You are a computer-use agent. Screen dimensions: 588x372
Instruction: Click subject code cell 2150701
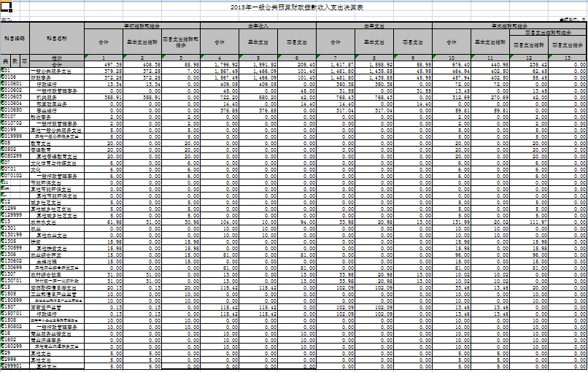pyautogui.click(x=15, y=314)
